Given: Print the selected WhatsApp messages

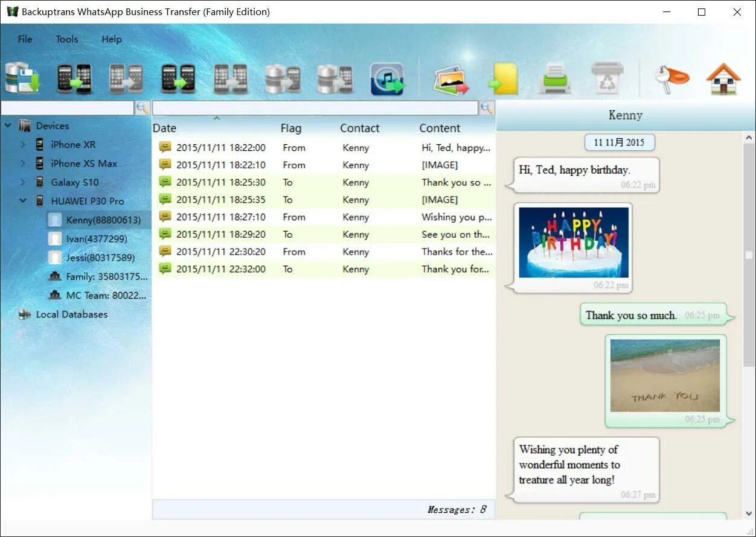Looking at the screenshot, I should (x=554, y=77).
